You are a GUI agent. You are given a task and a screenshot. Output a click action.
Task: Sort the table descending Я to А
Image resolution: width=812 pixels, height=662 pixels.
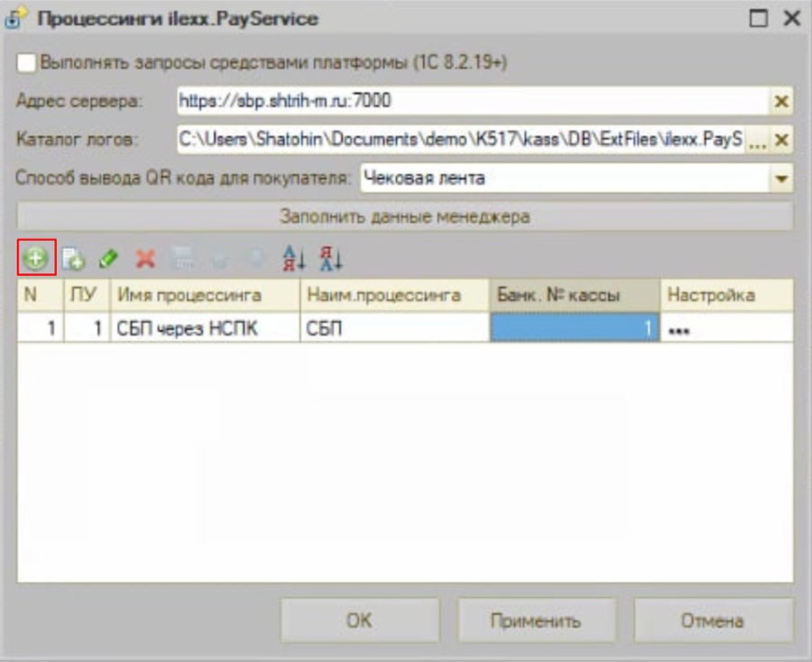coord(331,258)
